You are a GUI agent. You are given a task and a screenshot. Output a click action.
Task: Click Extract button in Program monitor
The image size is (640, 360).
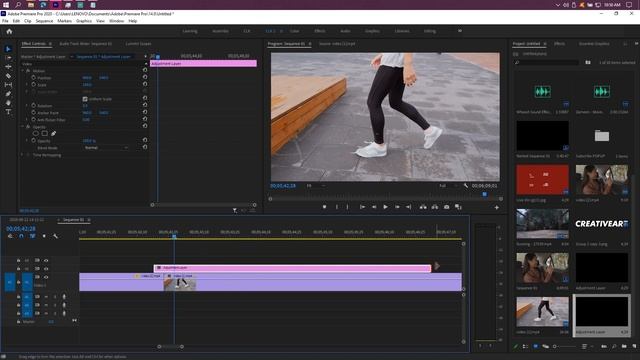435,207
